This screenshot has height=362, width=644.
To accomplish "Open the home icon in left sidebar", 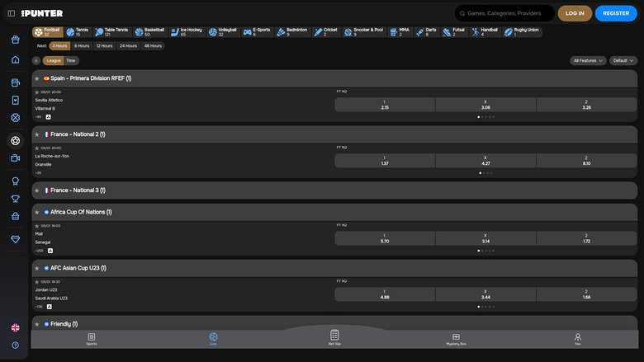I will (16, 60).
